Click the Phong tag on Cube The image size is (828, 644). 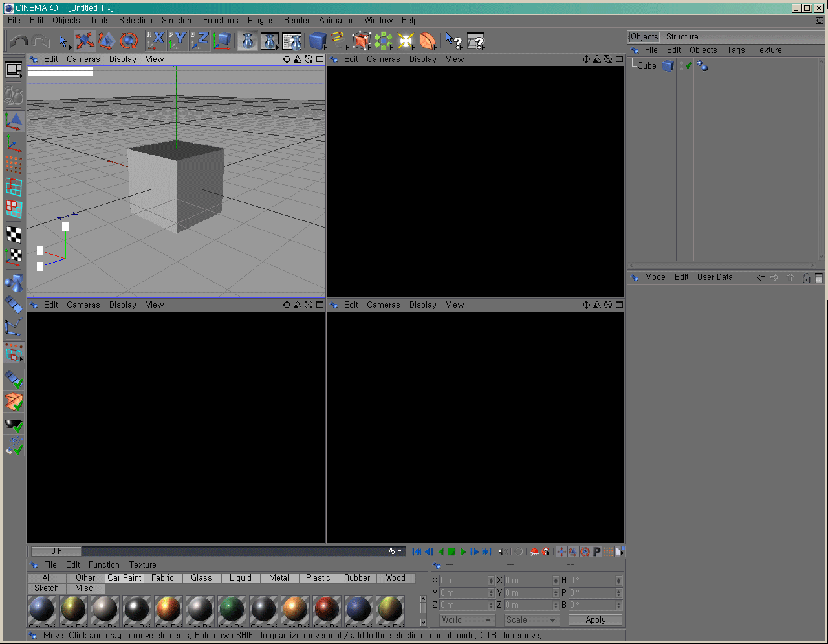point(703,66)
